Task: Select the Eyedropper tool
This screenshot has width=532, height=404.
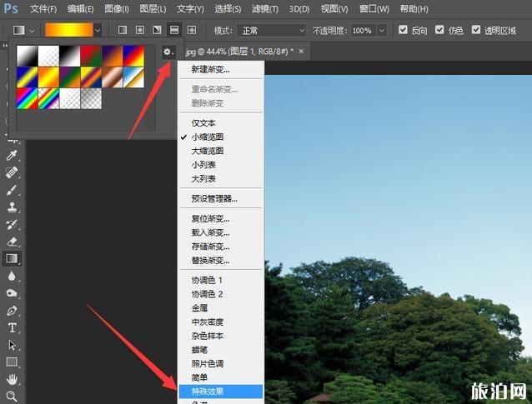Action: (13, 156)
